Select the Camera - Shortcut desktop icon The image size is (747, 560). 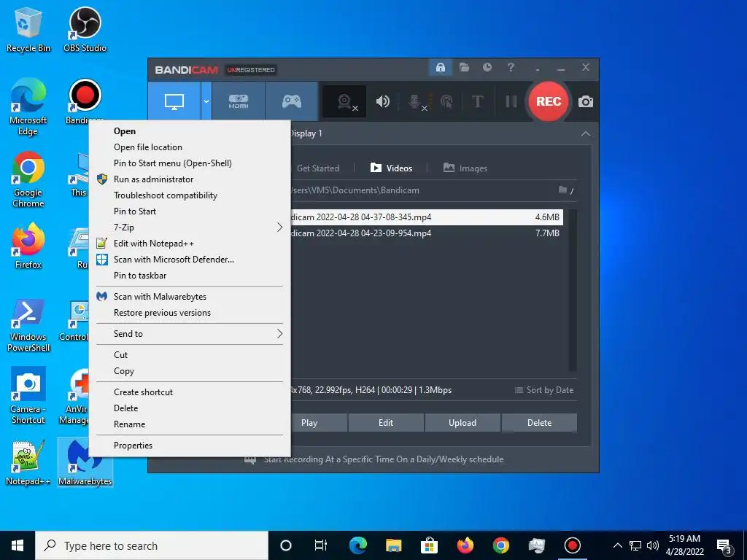(28, 395)
